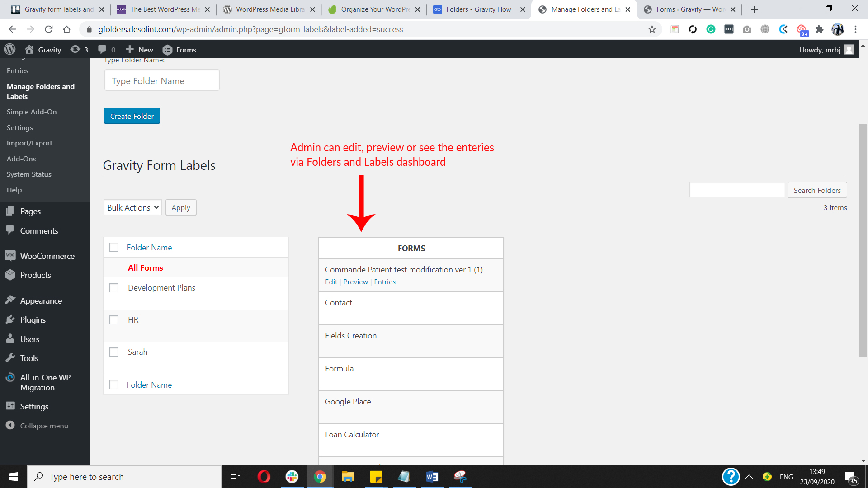
Task: Click the page vertical scrollbar thumb
Action: [x=863, y=240]
